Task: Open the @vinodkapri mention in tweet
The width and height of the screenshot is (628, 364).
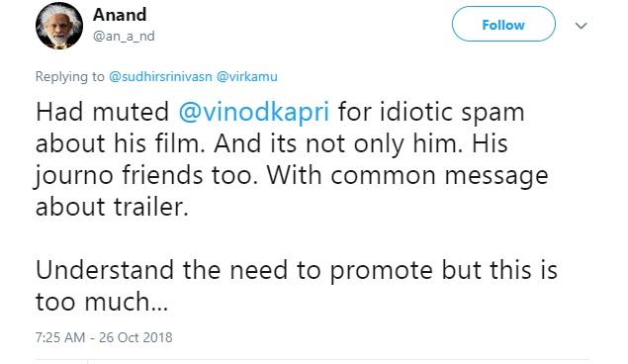Action: click(x=254, y=112)
